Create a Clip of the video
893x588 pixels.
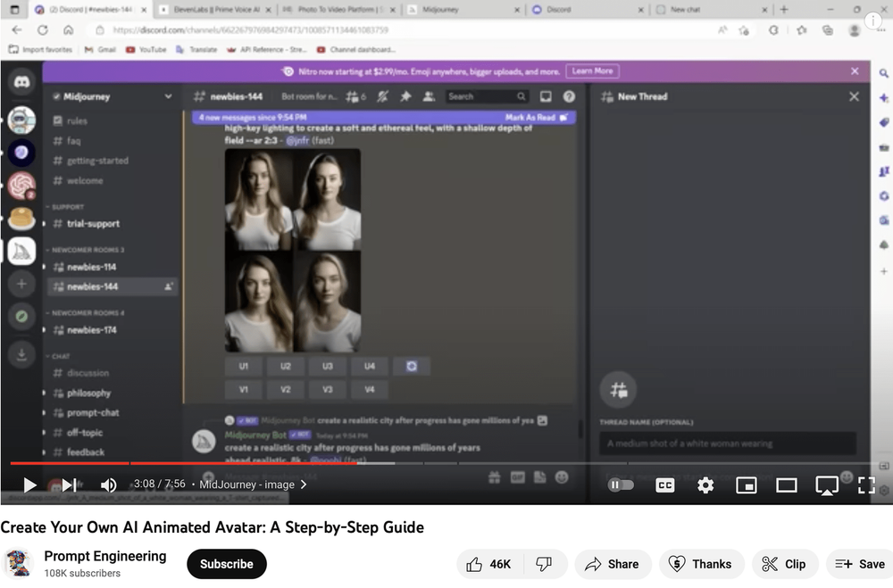point(785,564)
